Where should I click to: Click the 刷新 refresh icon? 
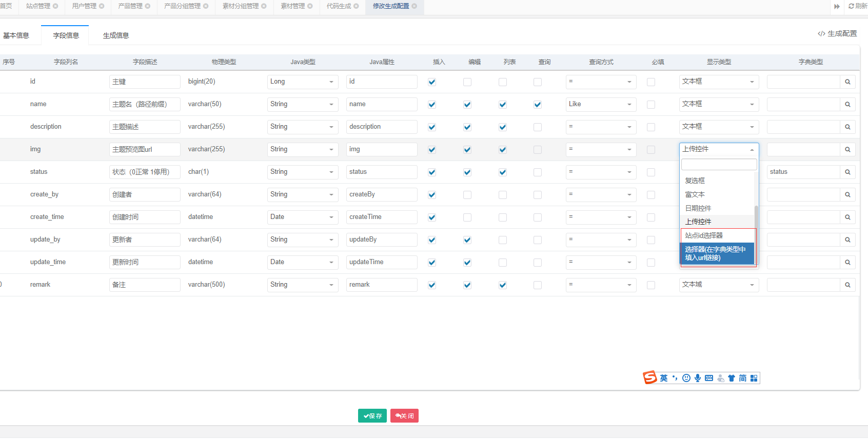click(851, 6)
